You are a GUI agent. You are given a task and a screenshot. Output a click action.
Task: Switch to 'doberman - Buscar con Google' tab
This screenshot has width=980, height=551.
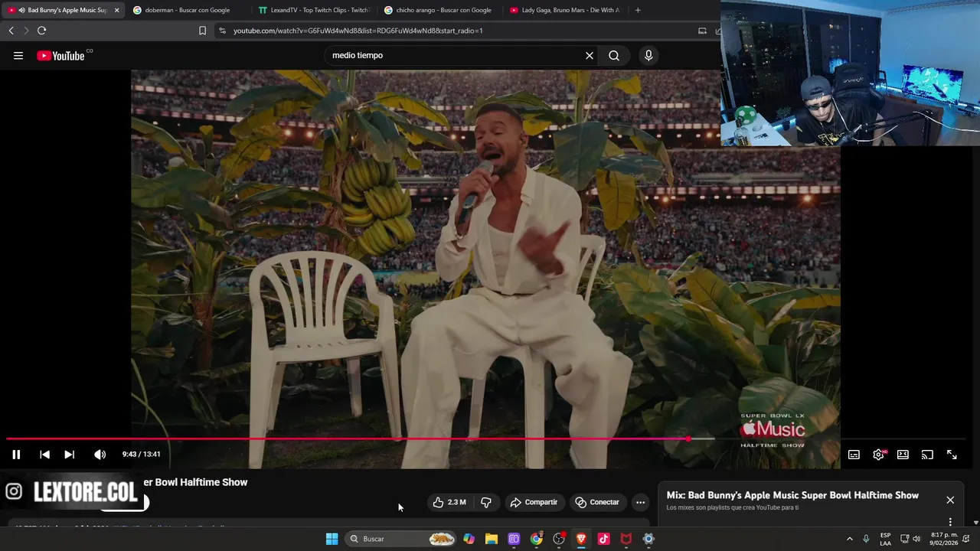(x=187, y=10)
